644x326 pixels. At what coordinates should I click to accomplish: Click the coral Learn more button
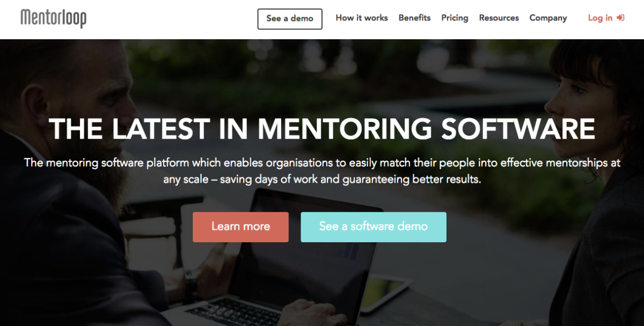(x=240, y=227)
